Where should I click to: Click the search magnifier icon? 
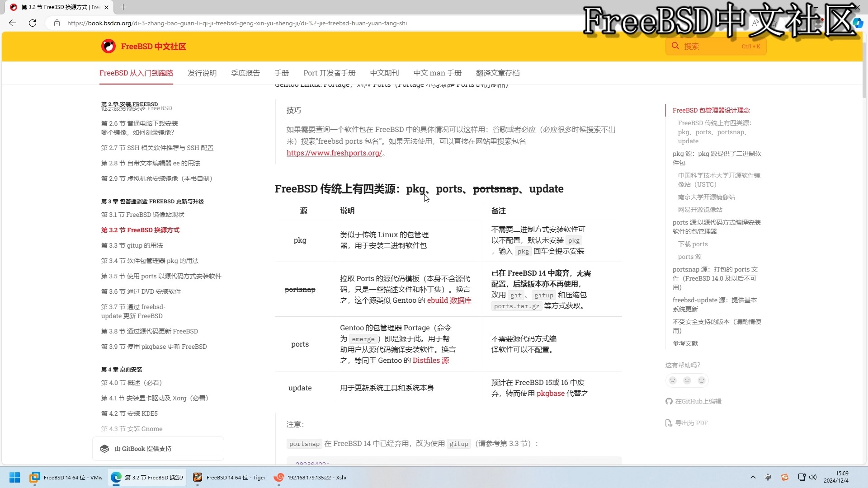675,46
